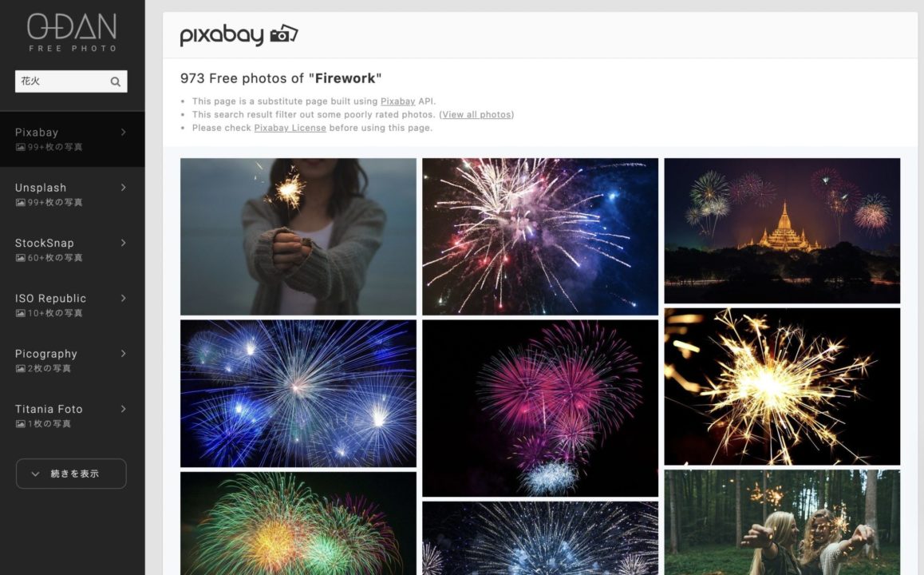
Task: Click the photo count icon under StockSnap
Action: click(20, 258)
